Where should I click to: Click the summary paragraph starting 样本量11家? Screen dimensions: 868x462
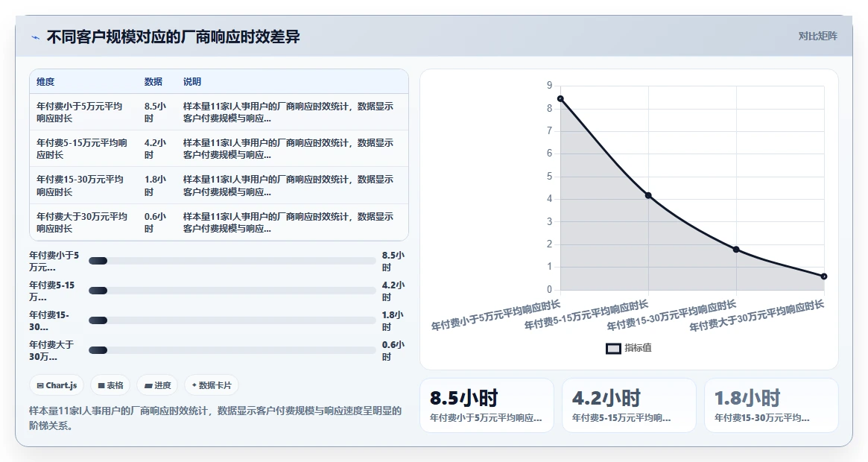point(215,418)
